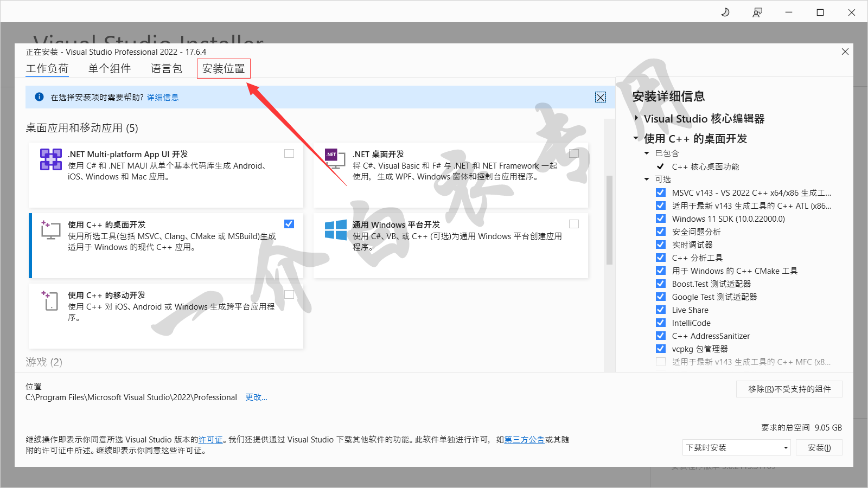Maximize the Visual Studio Installer window
This screenshot has width=868, height=488.
[x=820, y=12]
